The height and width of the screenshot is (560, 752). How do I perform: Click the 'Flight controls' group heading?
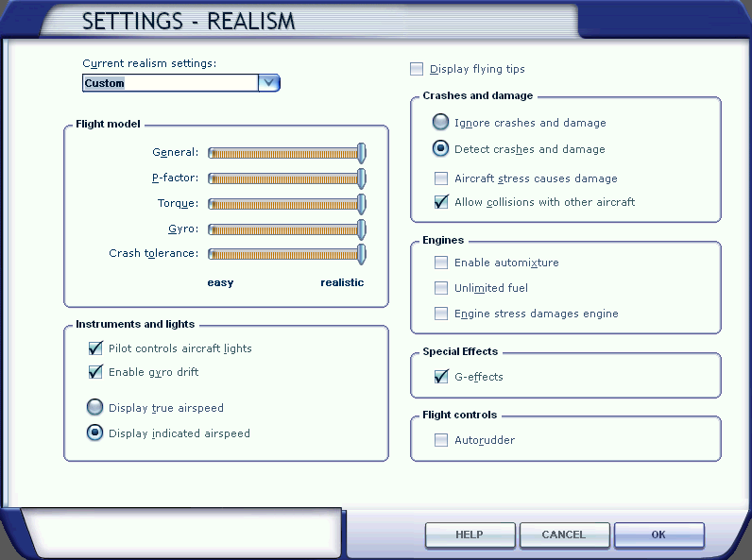click(459, 415)
